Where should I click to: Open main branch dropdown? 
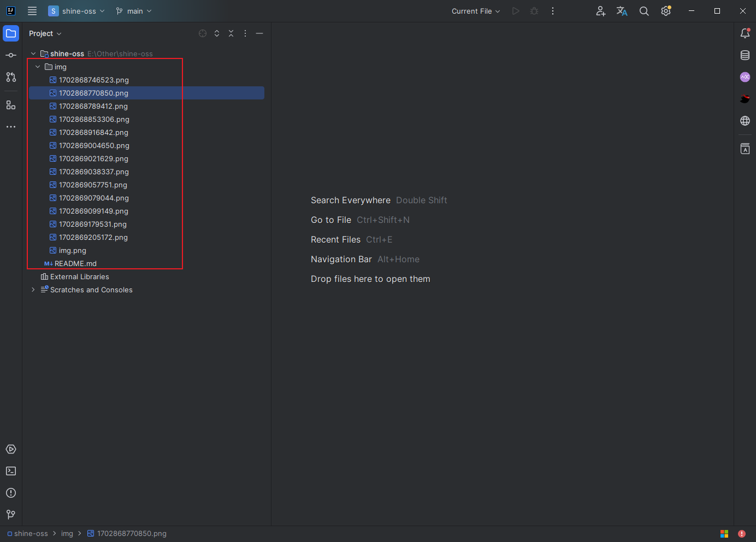point(134,11)
